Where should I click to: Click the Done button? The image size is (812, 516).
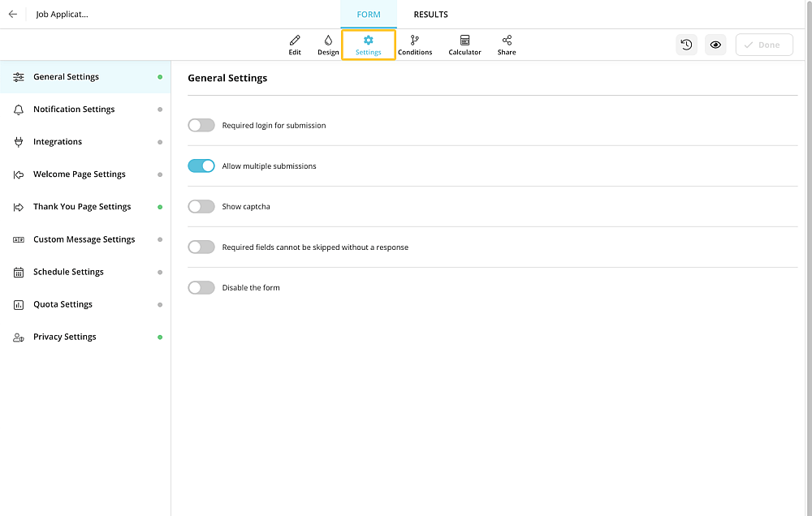764,45
